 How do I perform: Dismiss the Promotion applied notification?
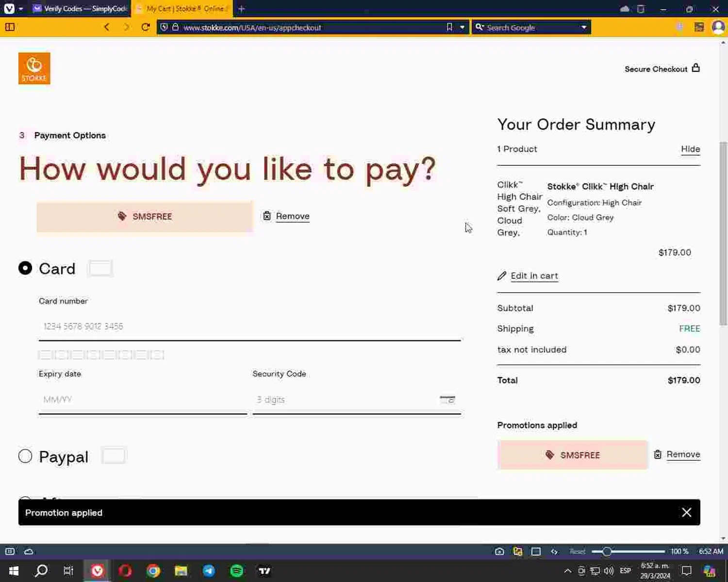(686, 513)
